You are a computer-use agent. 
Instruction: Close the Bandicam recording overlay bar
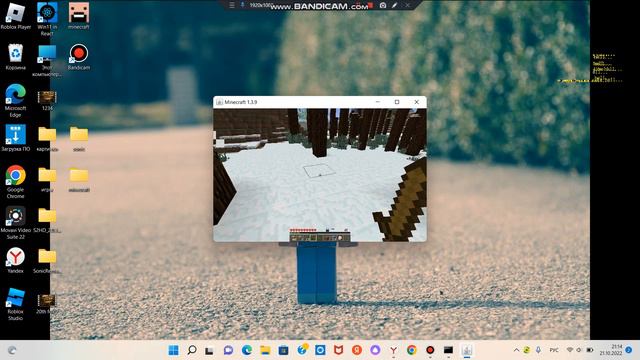(407, 5)
